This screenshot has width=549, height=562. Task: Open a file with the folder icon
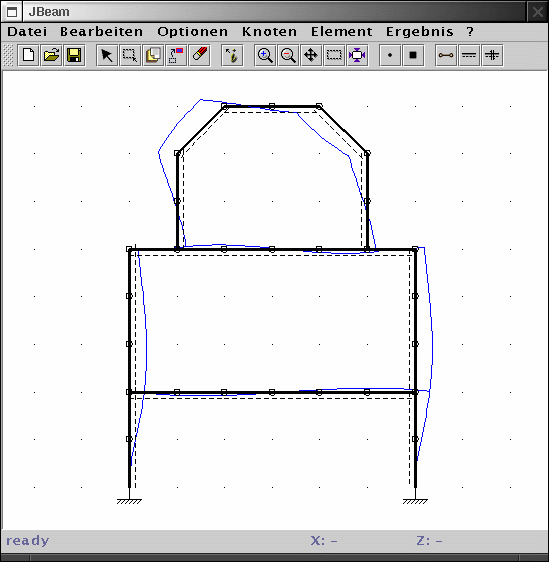click(51, 56)
